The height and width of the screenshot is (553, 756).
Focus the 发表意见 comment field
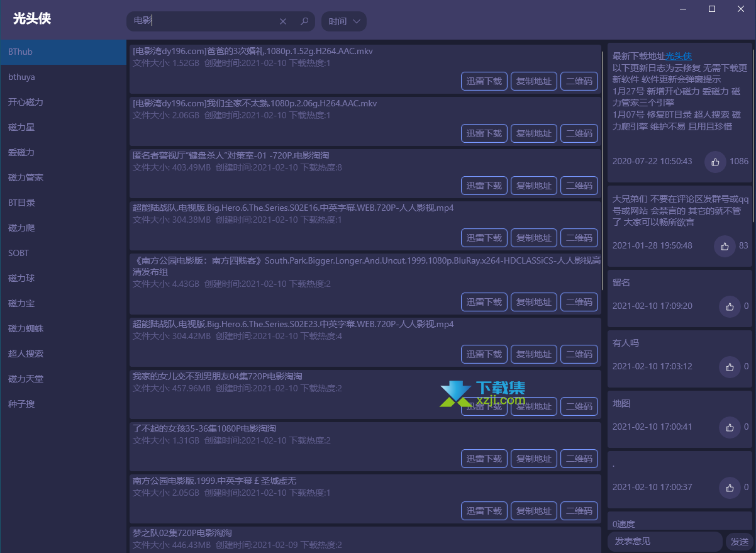665,542
